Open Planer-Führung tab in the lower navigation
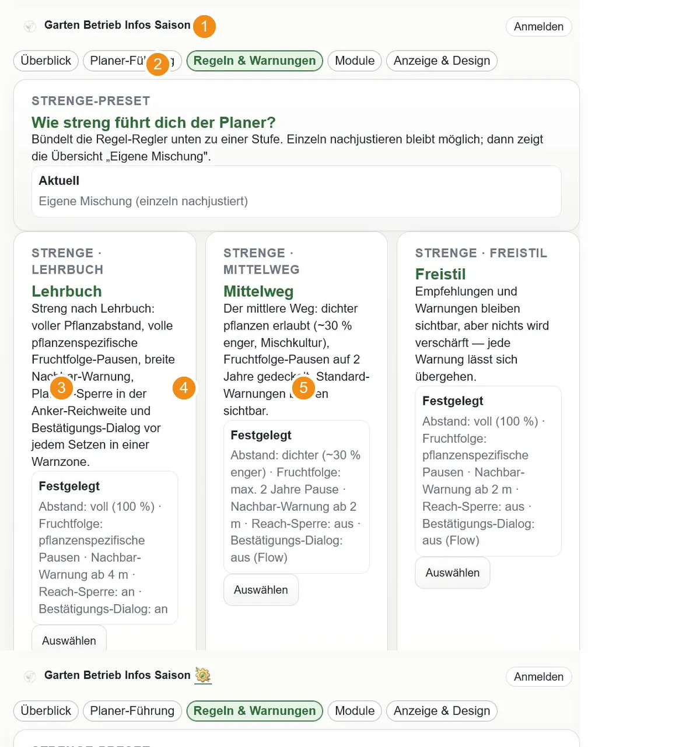The height and width of the screenshot is (747, 700). coord(132,711)
